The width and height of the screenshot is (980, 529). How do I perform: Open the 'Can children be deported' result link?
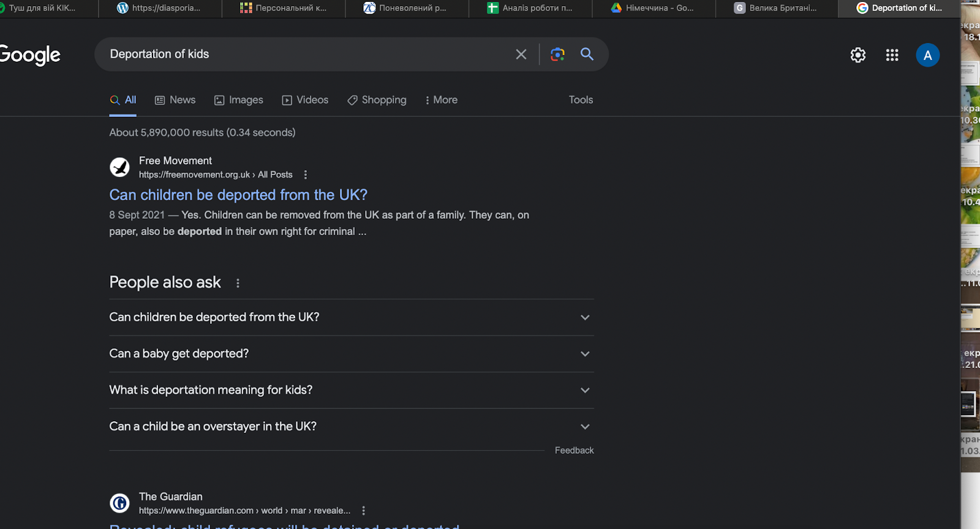[238, 195]
